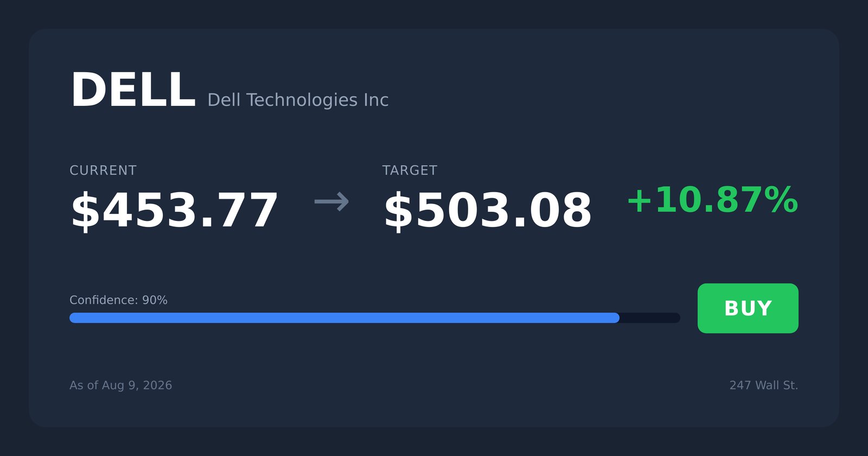Click the As of Aug 9, 2026 date
Screen dimensions: 868x456
[x=120, y=385]
